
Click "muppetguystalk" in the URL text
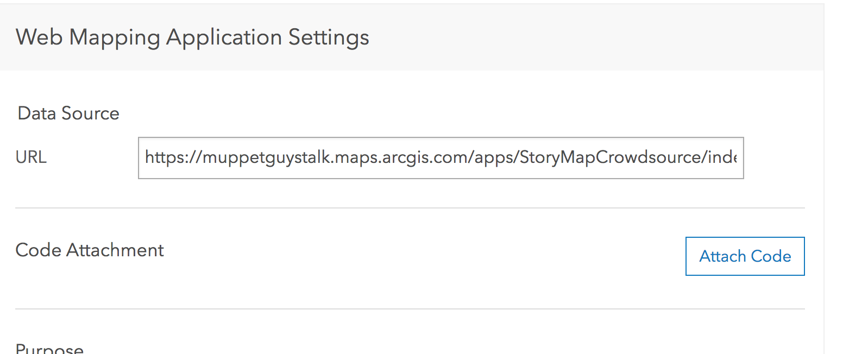point(266,157)
